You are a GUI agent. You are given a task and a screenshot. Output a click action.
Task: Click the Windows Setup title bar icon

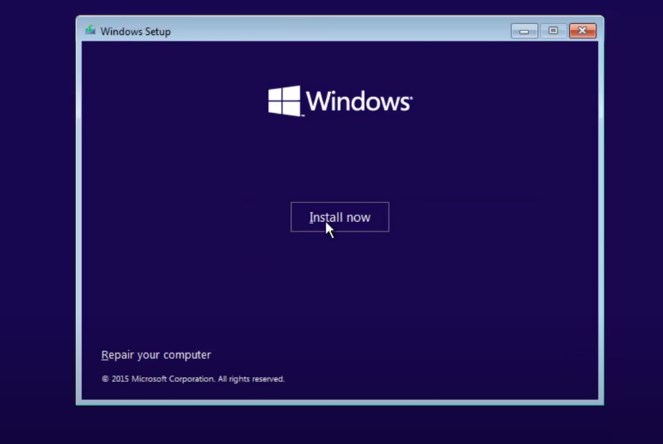(90, 30)
